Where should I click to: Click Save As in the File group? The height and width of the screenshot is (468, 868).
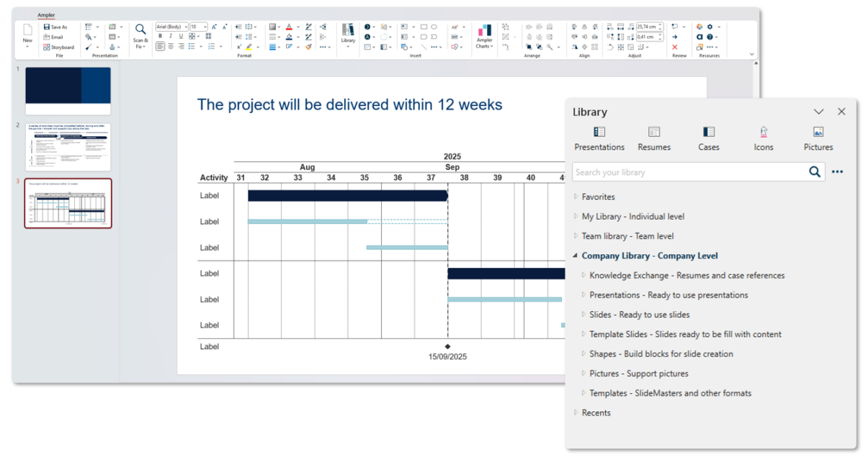(55, 27)
